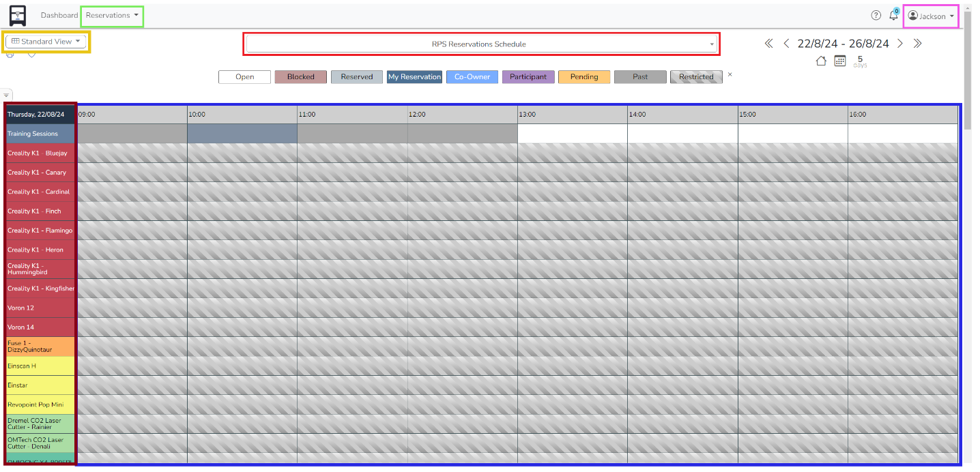Switch to the Dashboard menu item
This screenshot has width=980, height=472.
pyautogui.click(x=59, y=15)
